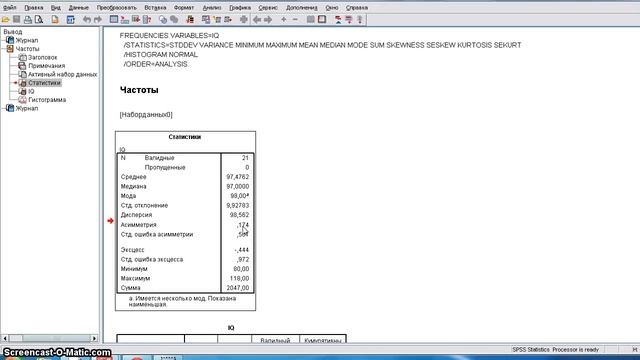Click the Hide item open-book icon
640x360 pixels.
point(322,19)
